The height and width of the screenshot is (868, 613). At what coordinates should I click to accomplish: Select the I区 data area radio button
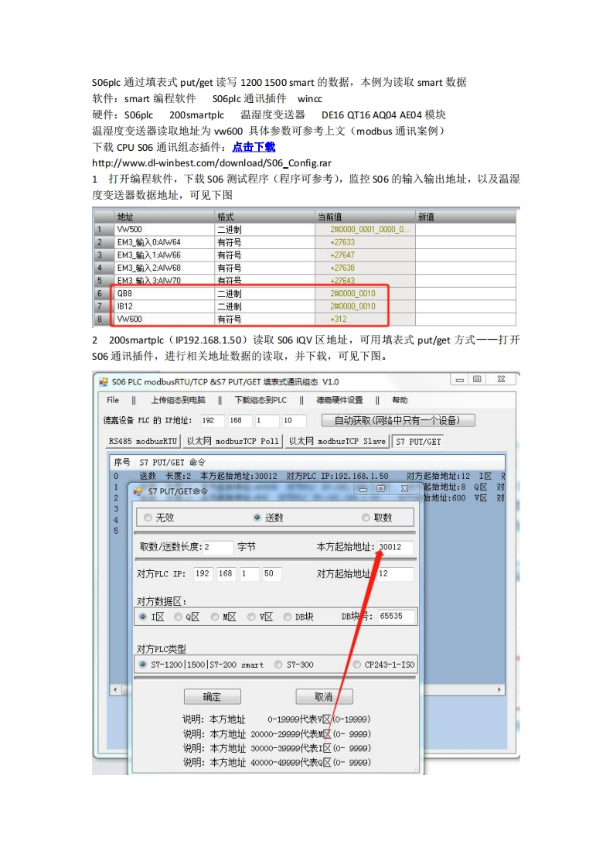(x=152, y=617)
